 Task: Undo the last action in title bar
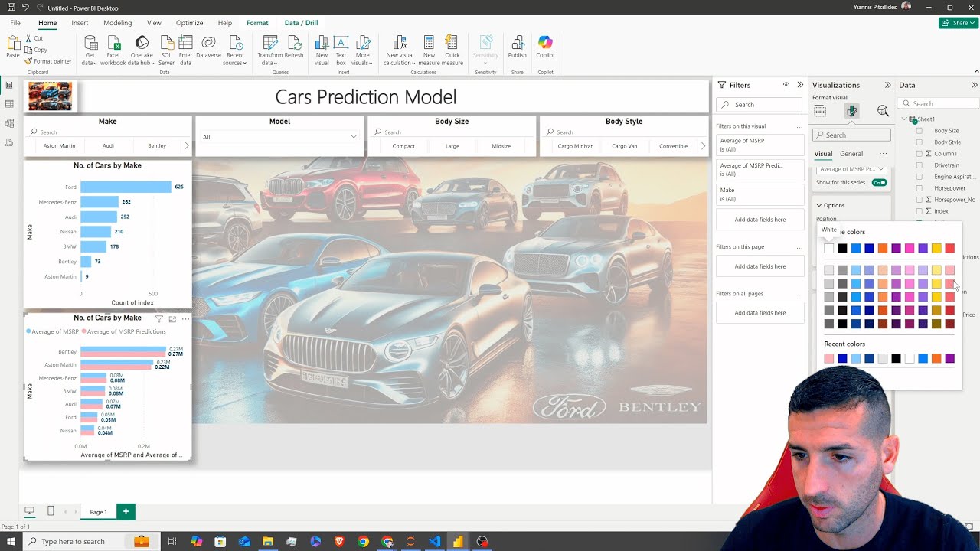25,7
